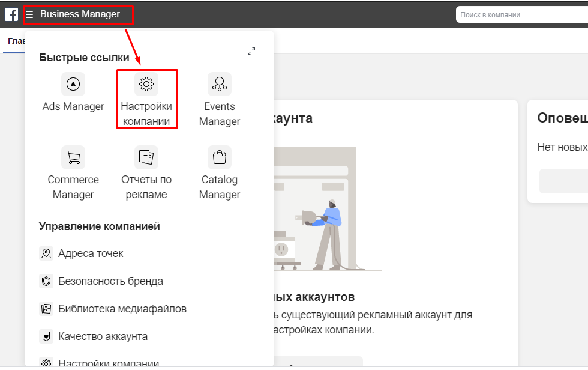Click the 'Events Manager' label
Screen dimensions: 588x370
click(220, 114)
